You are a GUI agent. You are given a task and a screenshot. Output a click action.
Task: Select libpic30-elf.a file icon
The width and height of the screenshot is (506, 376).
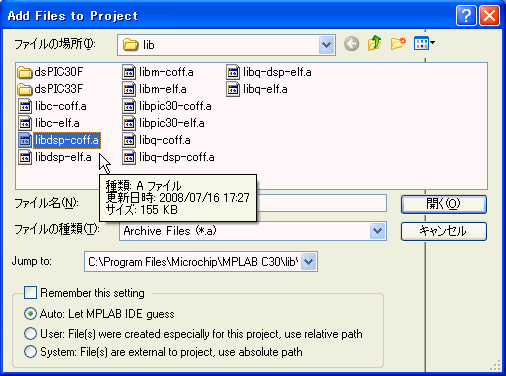coord(129,123)
